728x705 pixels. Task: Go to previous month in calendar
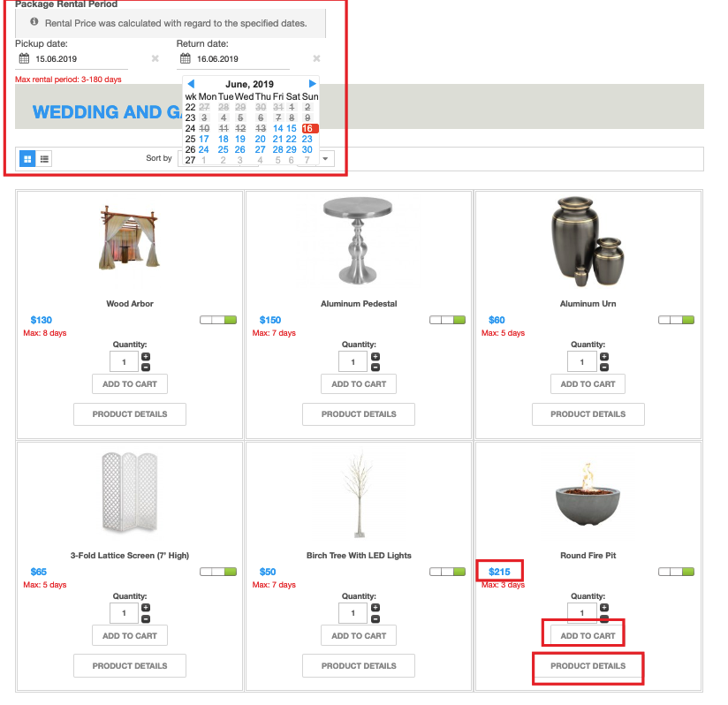pos(191,84)
